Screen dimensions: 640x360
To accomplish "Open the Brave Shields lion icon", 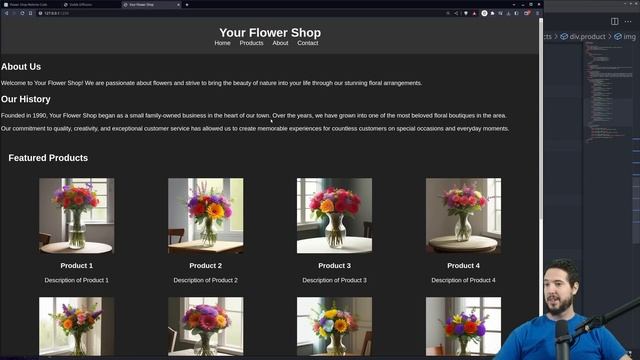I will [x=466, y=13].
